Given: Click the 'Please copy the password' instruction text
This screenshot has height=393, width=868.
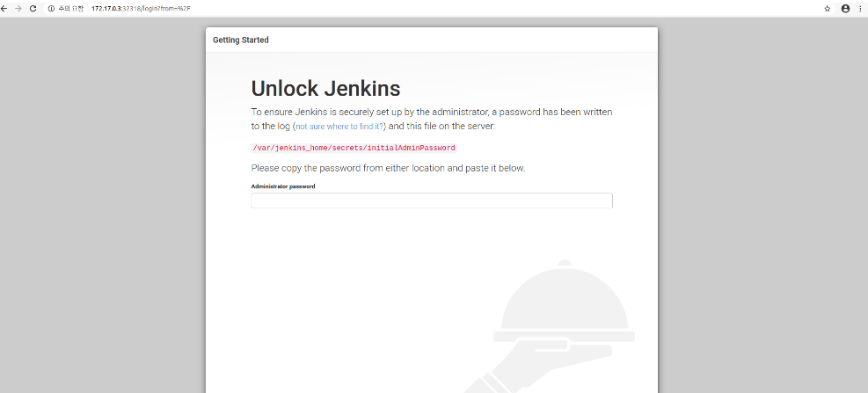Looking at the screenshot, I should pos(388,168).
